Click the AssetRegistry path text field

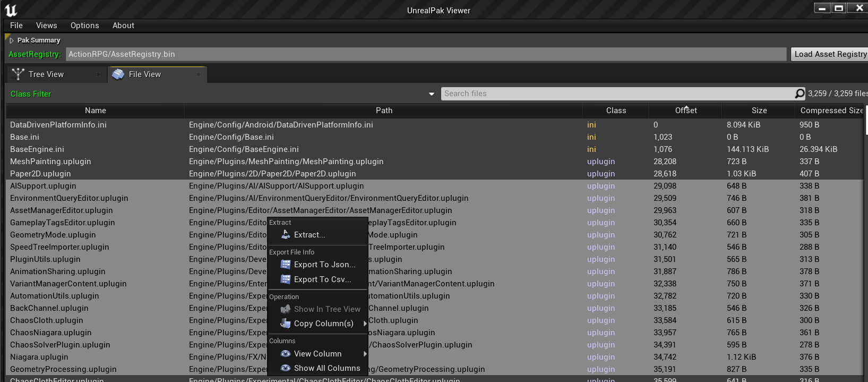(x=426, y=54)
